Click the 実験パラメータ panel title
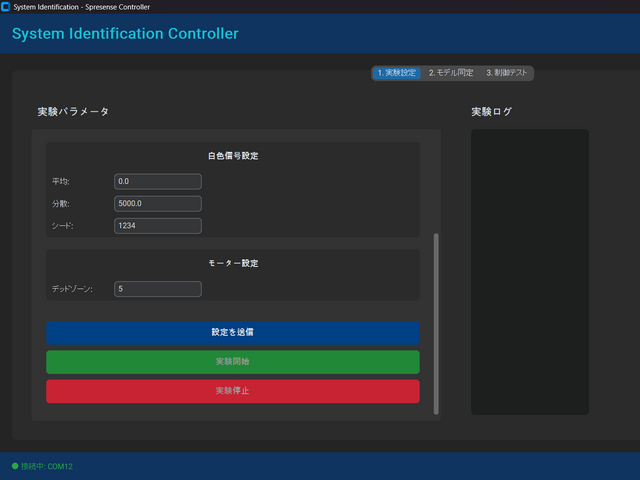 point(73,111)
